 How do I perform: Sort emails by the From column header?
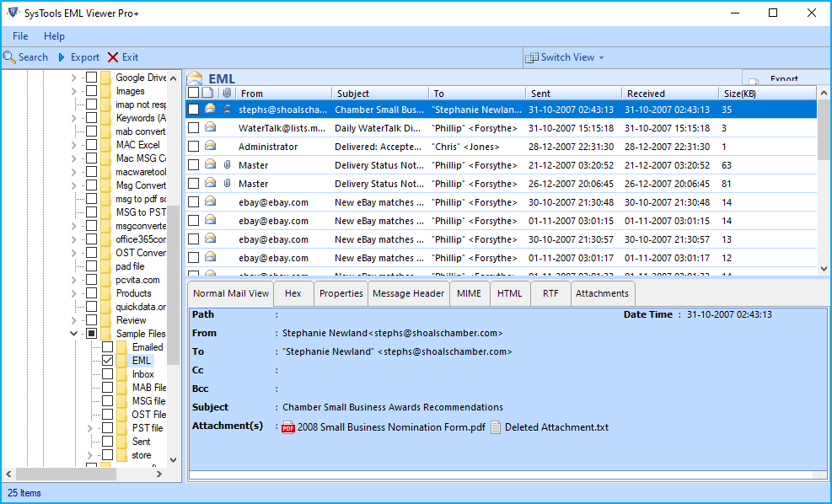pyautogui.click(x=284, y=94)
